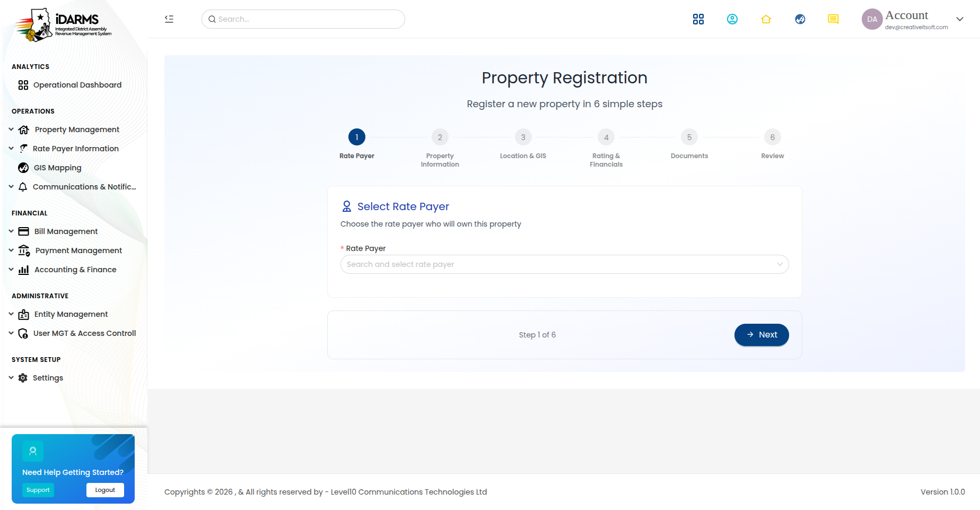Click the iDARMS logo
The image size is (980, 510).
click(x=63, y=25)
